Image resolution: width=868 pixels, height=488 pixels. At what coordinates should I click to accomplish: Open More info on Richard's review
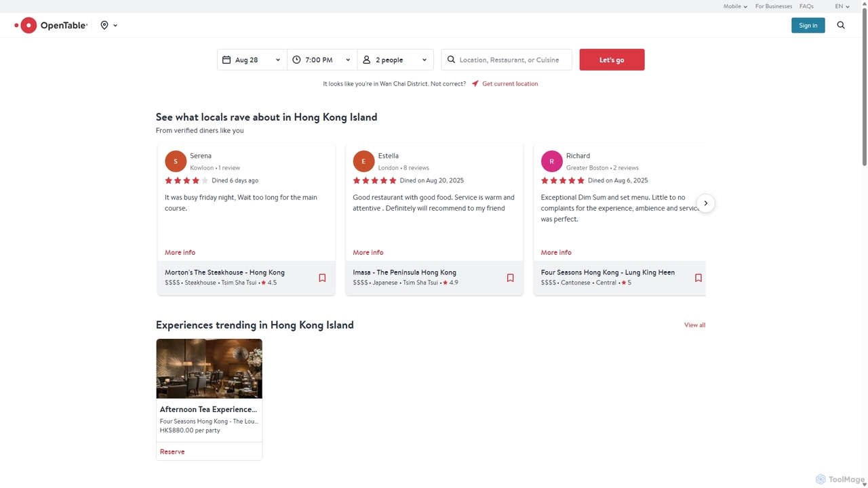(556, 252)
